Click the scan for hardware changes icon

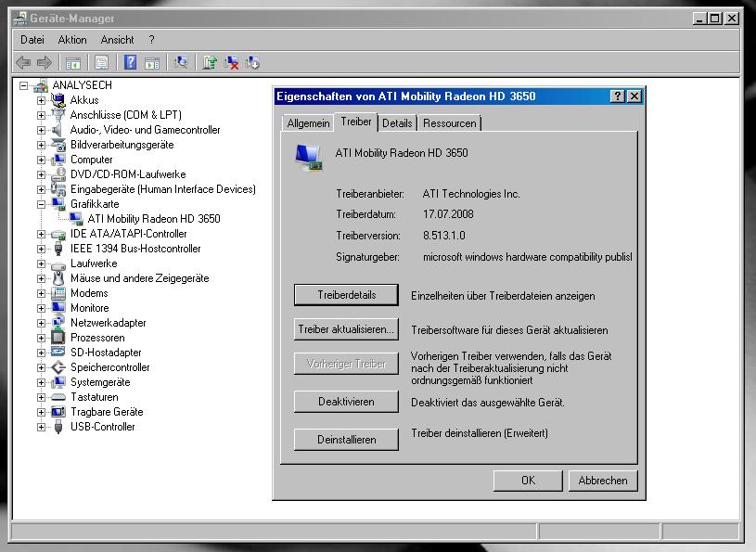coord(181,62)
